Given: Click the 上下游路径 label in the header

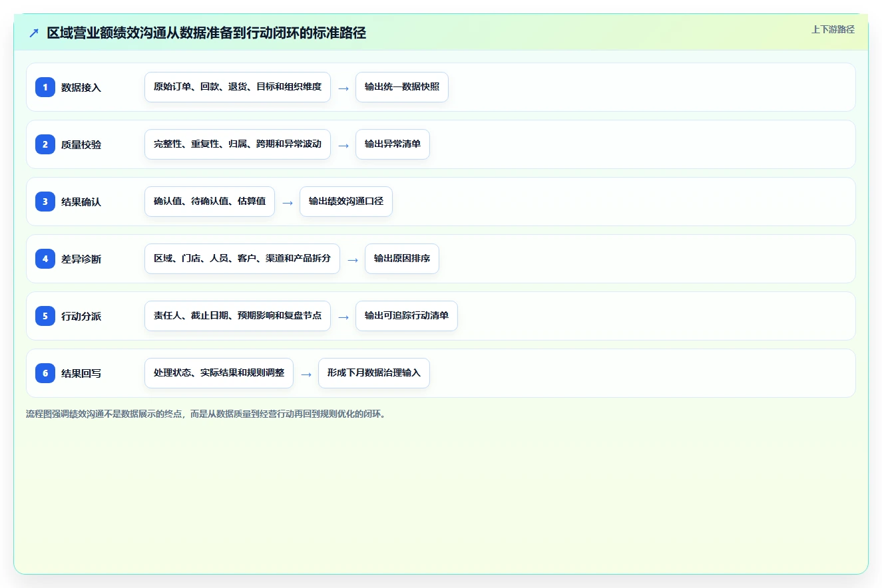Looking at the screenshot, I should pos(833,29).
